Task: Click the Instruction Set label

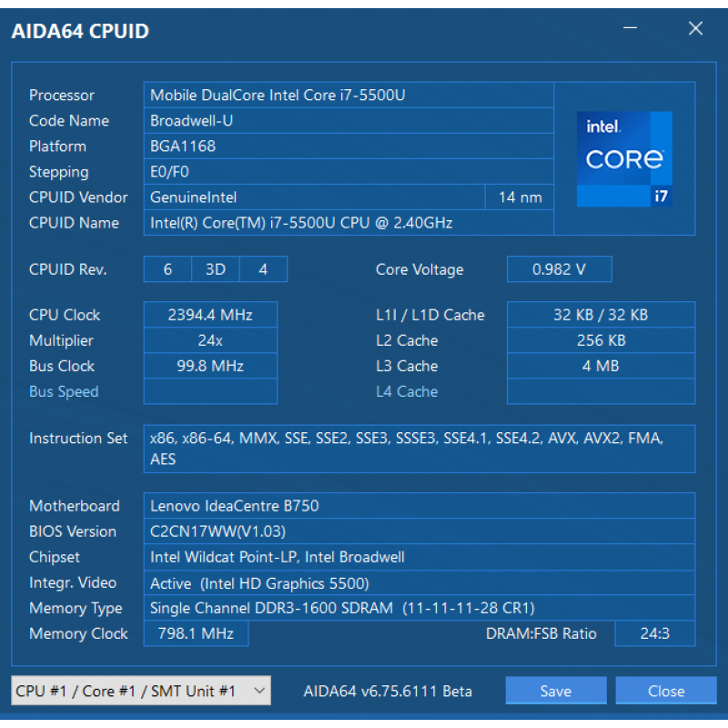Action: [78, 438]
